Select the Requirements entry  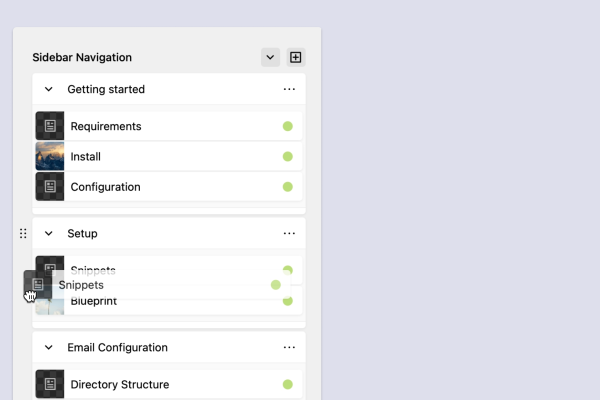coord(106,126)
